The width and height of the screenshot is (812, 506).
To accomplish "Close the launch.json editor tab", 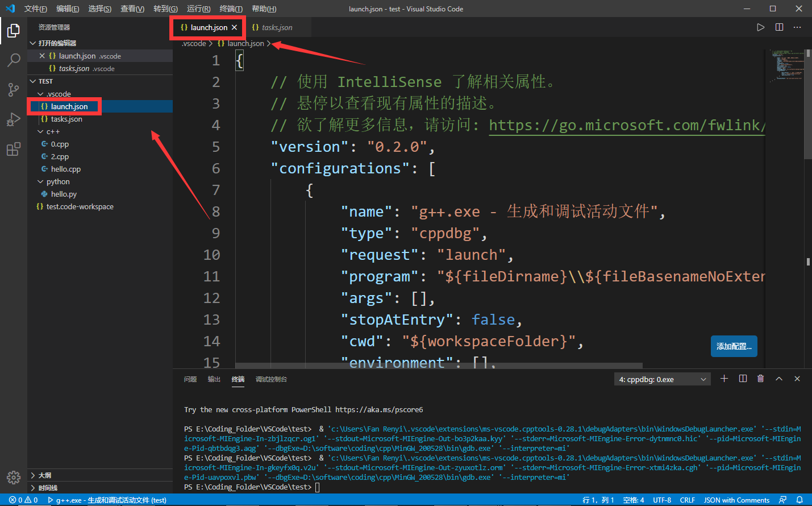I will click(x=234, y=27).
